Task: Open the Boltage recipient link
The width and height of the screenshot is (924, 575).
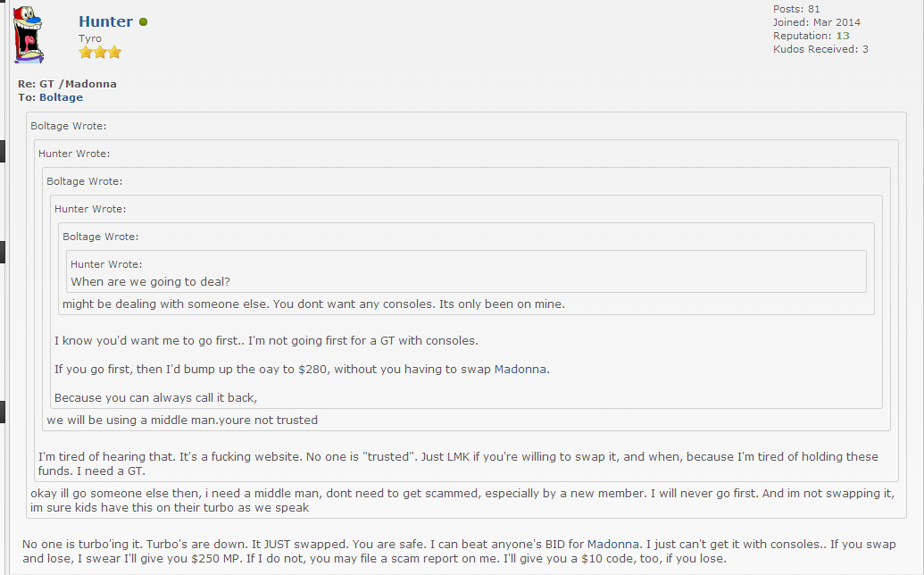Action: pos(61,97)
